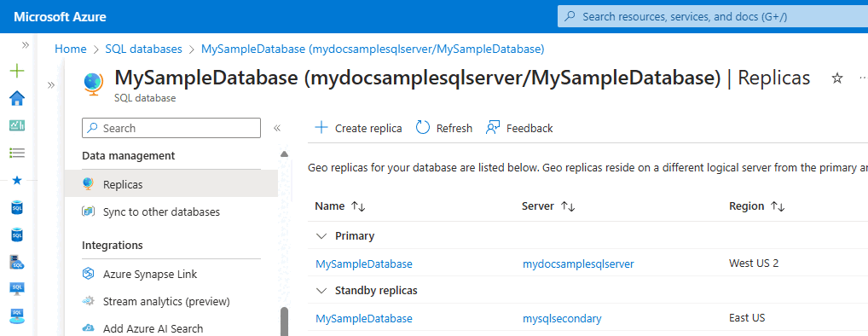
Task: Open All services list icon
Action: pos(18,153)
